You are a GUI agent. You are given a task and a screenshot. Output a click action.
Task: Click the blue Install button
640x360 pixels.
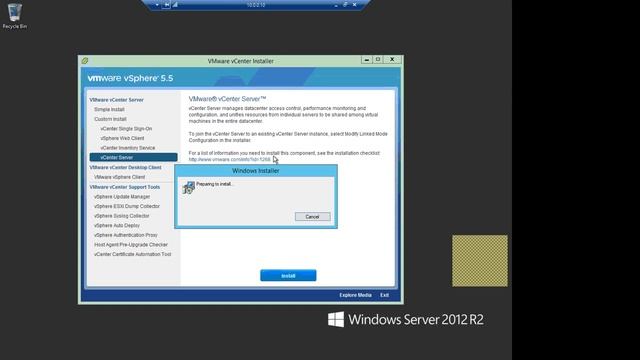[288, 276]
